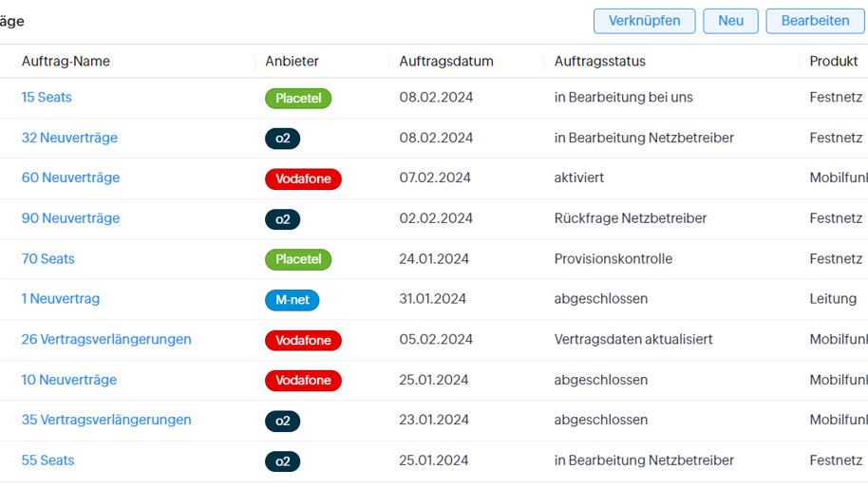Select the 90 Neuverträge link
The width and height of the screenshot is (868, 488).
70,218
